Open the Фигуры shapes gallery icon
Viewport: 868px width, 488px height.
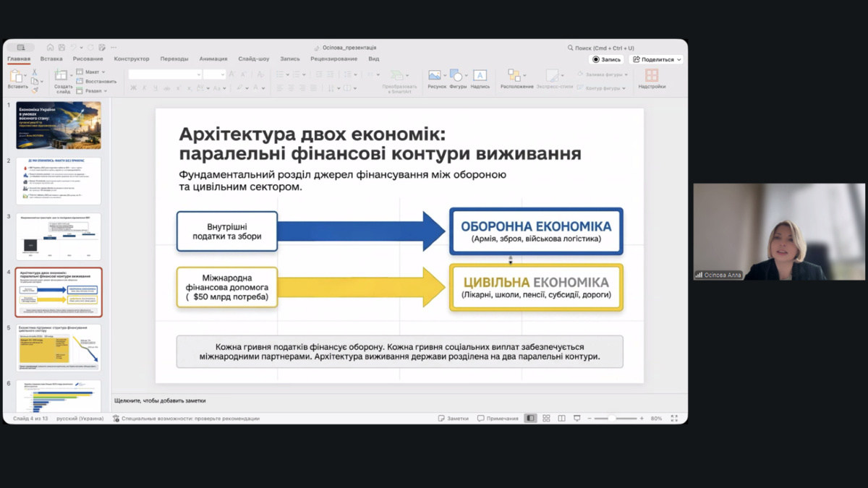[456, 75]
